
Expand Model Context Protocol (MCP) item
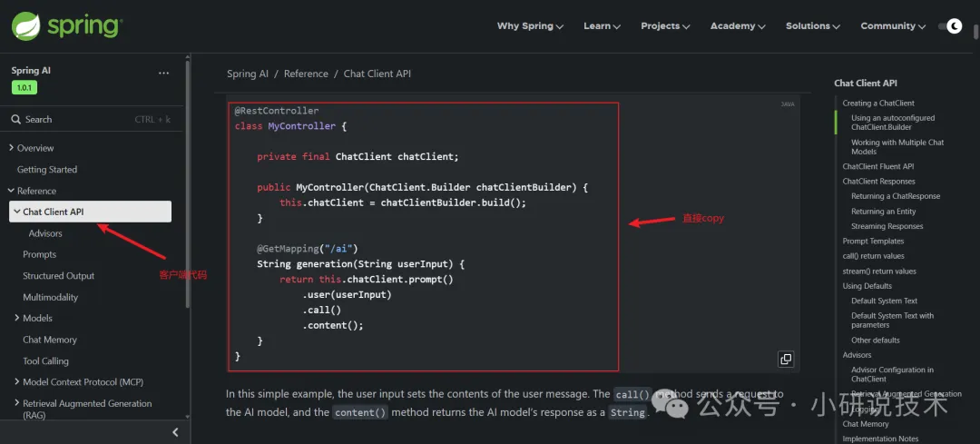coord(17,381)
